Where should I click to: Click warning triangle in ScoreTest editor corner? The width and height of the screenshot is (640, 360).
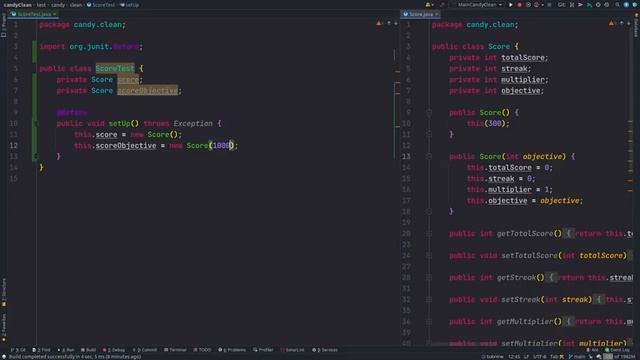379,23
